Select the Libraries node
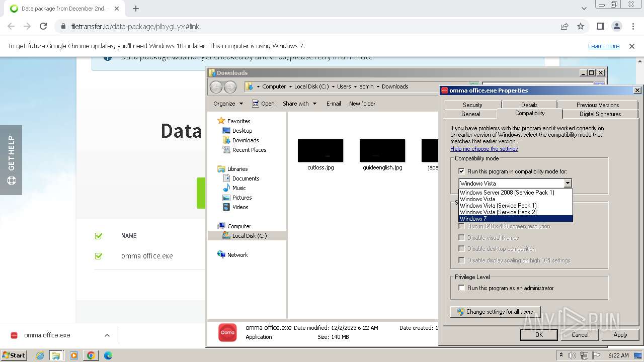Screen dimensions: 644x362 pos(237,169)
